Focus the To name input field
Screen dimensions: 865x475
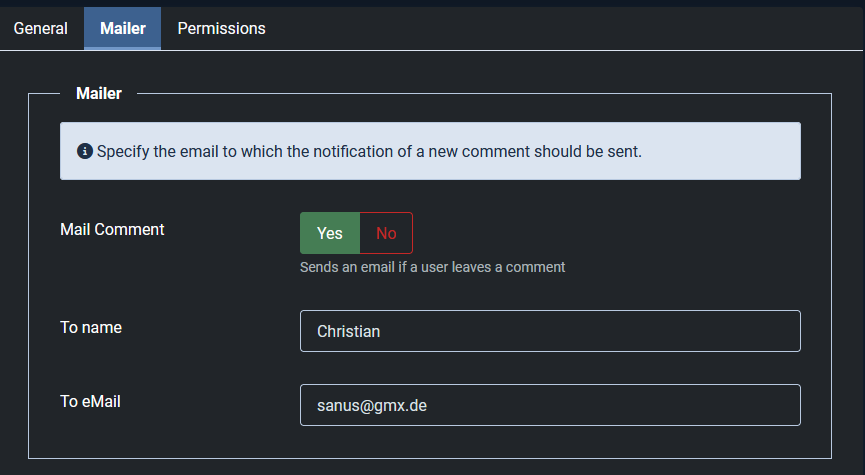pyautogui.click(x=550, y=331)
